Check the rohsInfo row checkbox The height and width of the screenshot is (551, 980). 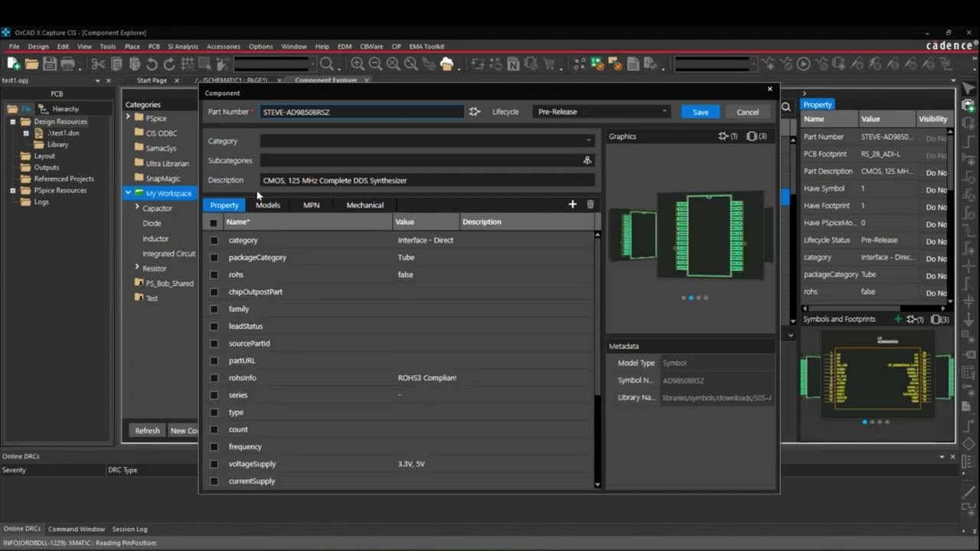pyautogui.click(x=214, y=378)
